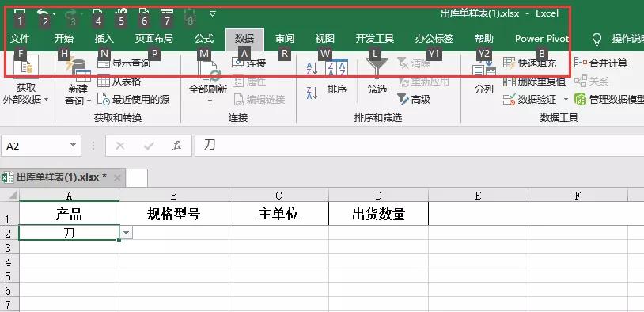Click 数据验证 button
Screen dimensions: 644x312
530,99
